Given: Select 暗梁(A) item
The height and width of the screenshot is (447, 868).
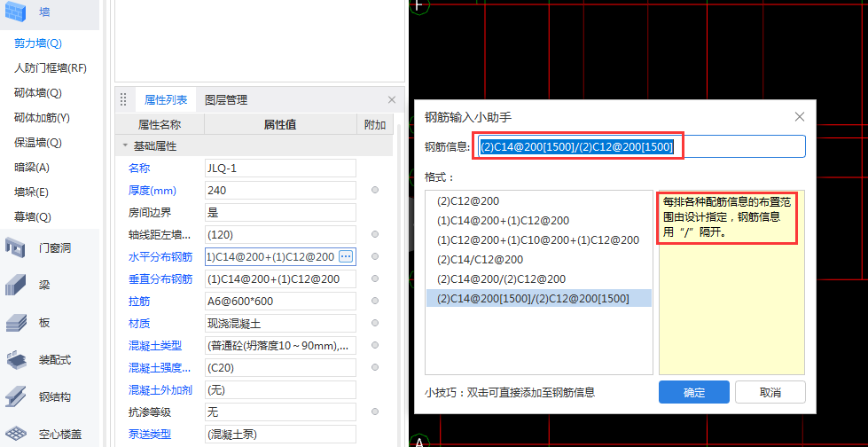Looking at the screenshot, I should (32, 168).
